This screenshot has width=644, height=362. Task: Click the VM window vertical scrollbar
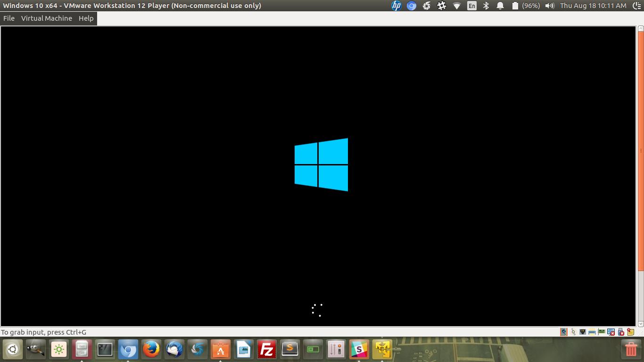pyautogui.click(x=640, y=176)
